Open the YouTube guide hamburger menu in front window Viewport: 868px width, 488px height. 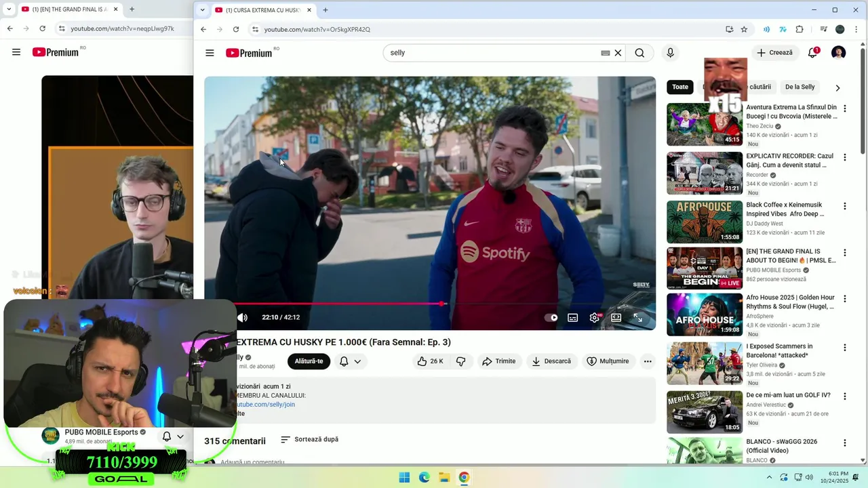(210, 53)
